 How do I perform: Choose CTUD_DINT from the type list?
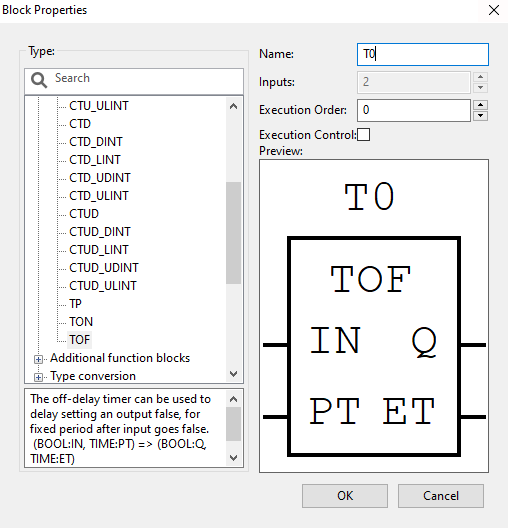tap(100, 232)
